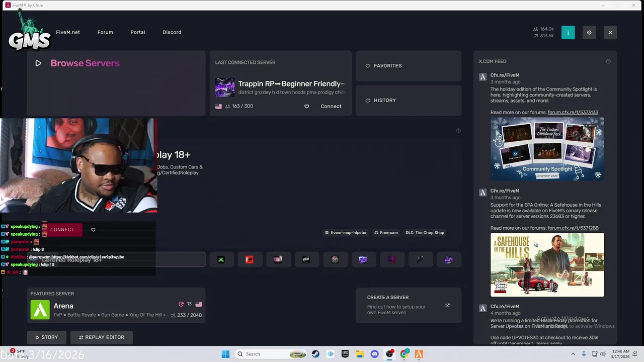Viewport: 644px width, 362px height.
Task: Select the red logo server thumbnail
Action: tap(249, 259)
